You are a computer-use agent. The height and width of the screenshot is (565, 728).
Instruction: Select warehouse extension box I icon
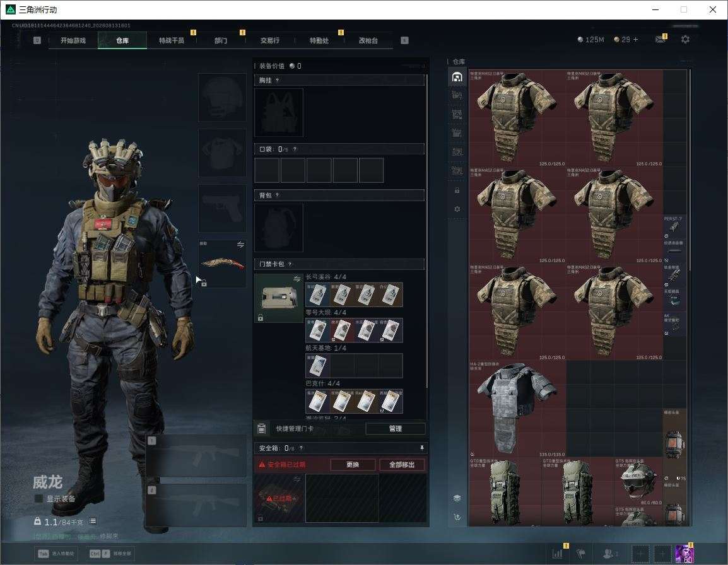pos(457,95)
